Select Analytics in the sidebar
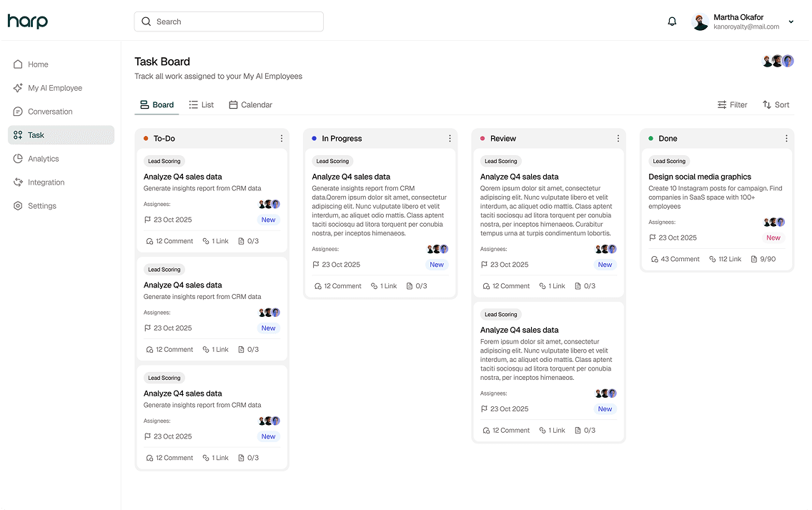Image resolution: width=812 pixels, height=510 pixels. coord(43,158)
